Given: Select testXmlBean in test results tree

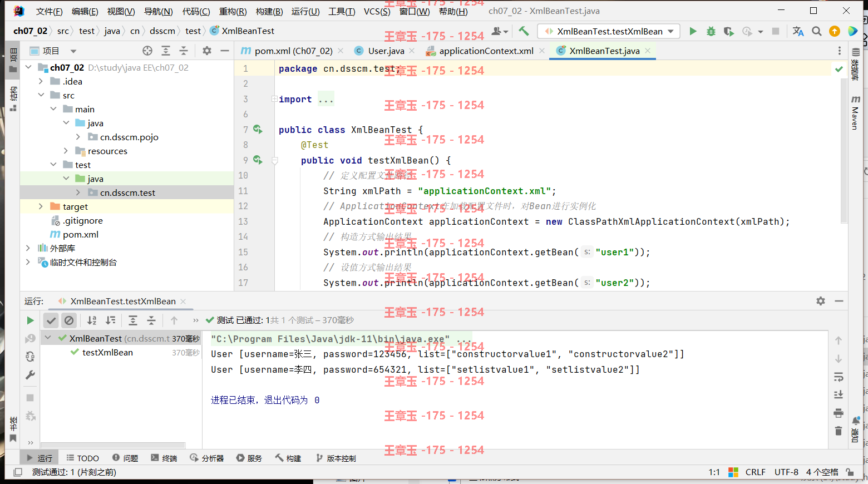Looking at the screenshot, I should (x=107, y=352).
